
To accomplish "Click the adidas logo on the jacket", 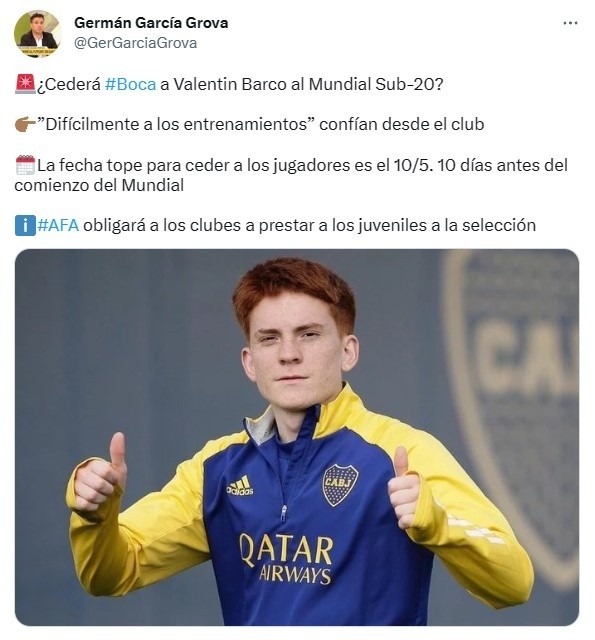I will (240, 486).
